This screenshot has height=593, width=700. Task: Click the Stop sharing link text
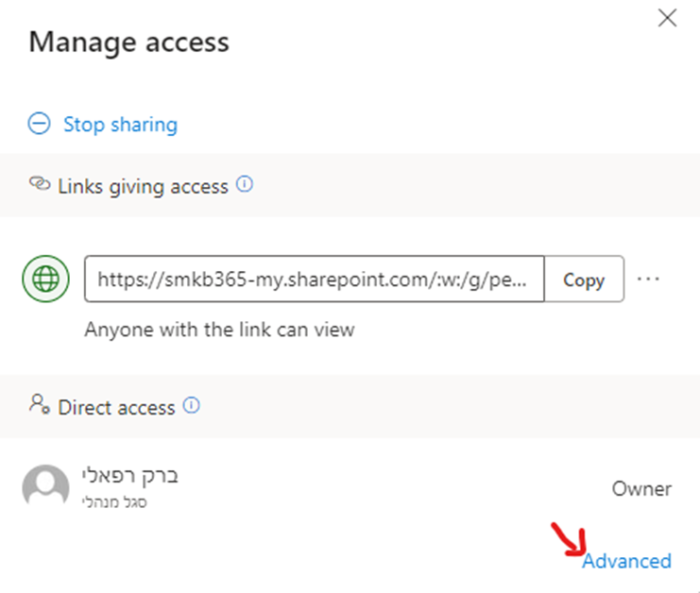[x=120, y=124]
